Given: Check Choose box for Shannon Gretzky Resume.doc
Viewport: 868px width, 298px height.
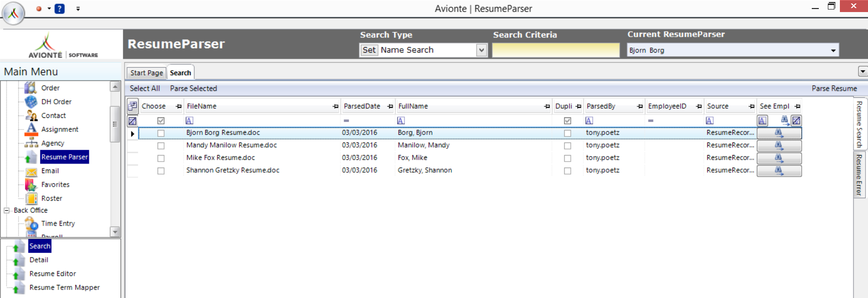Looking at the screenshot, I should point(161,171).
